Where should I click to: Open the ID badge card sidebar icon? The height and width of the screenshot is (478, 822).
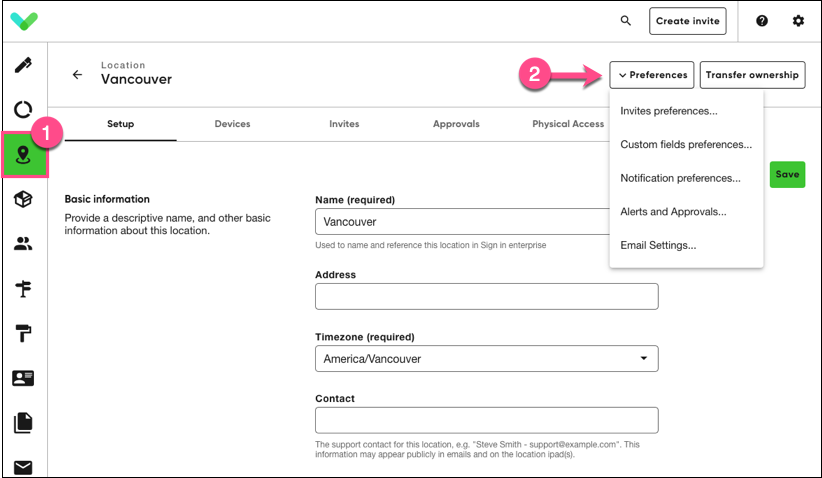pyautogui.click(x=23, y=378)
